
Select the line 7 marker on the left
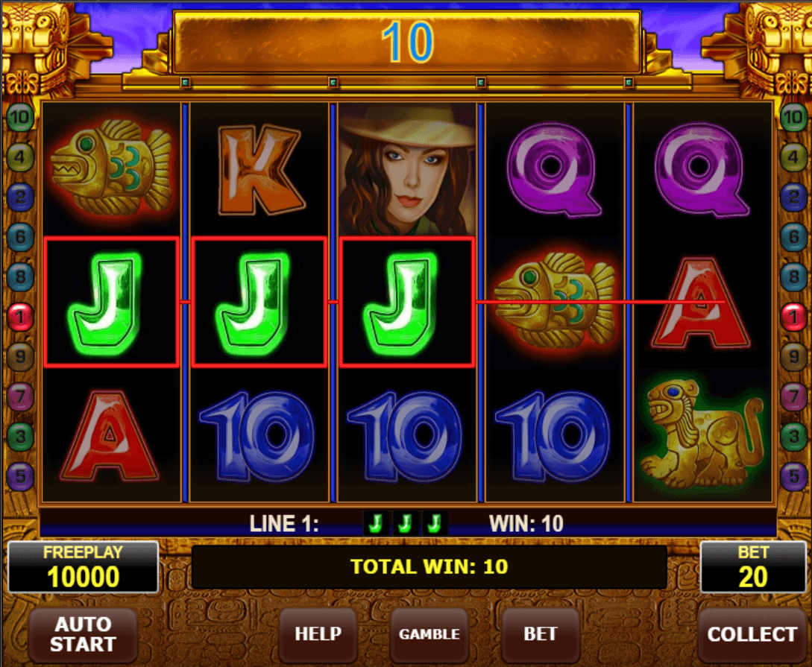(x=20, y=396)
